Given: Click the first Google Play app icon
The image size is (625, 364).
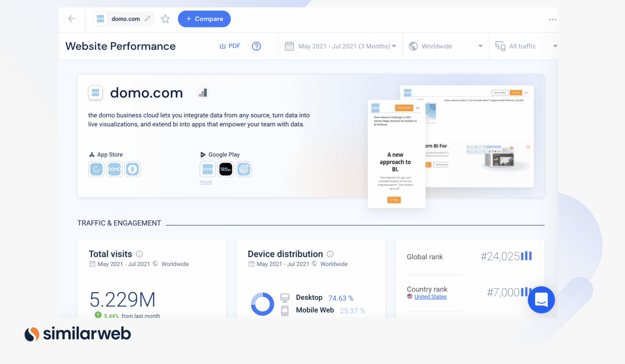Looking at the screenshot, I should tap(207, 169).
